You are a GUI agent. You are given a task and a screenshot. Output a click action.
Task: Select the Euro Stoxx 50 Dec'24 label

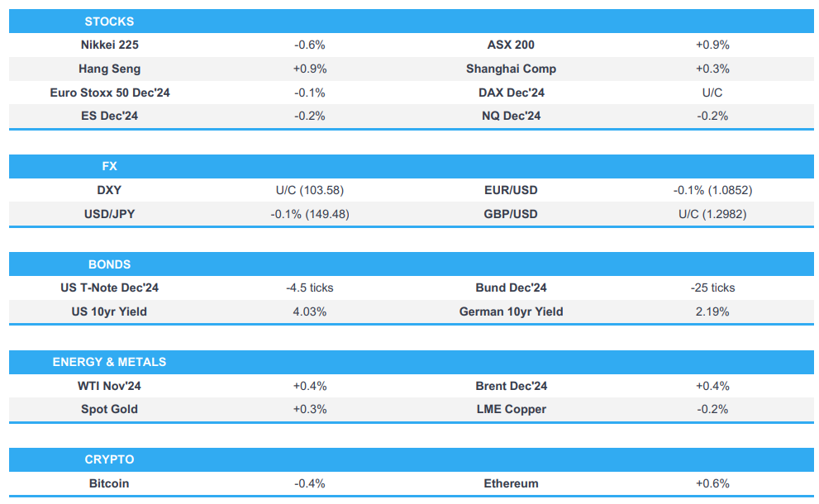tap(110, 93)
